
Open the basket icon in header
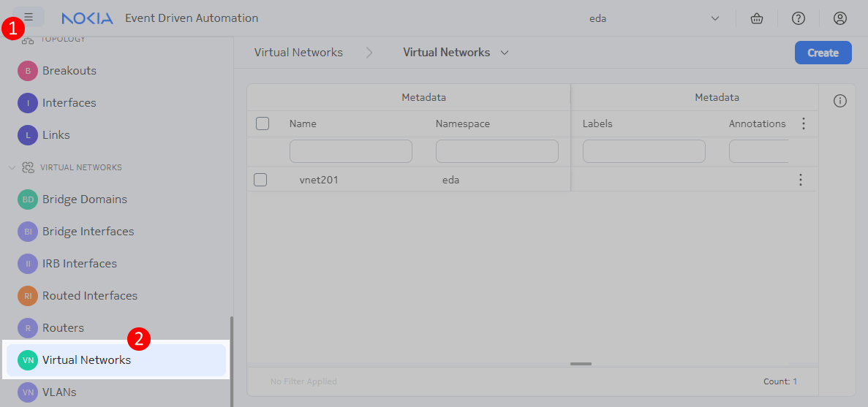(757, 18)
